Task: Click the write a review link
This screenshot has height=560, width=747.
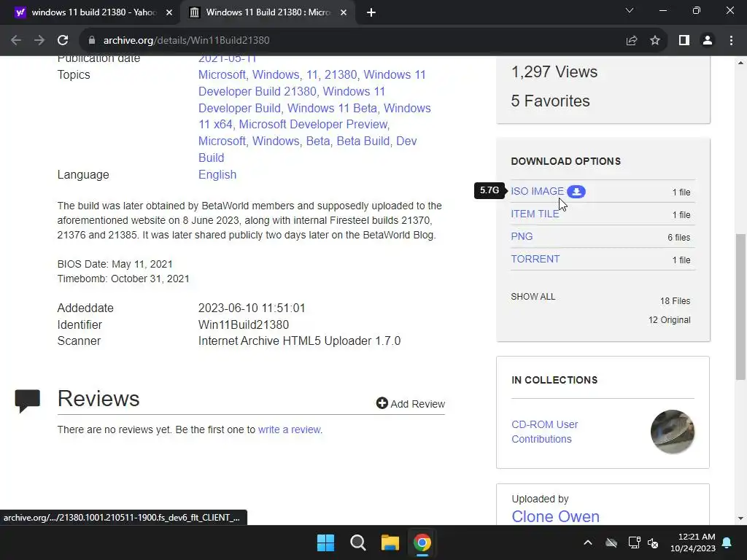Action: pos(289,429)
